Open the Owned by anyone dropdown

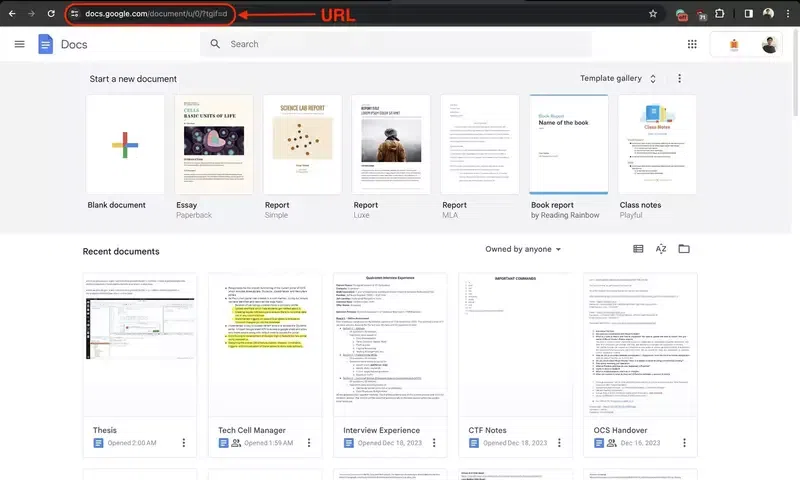(x=523, y=249)
